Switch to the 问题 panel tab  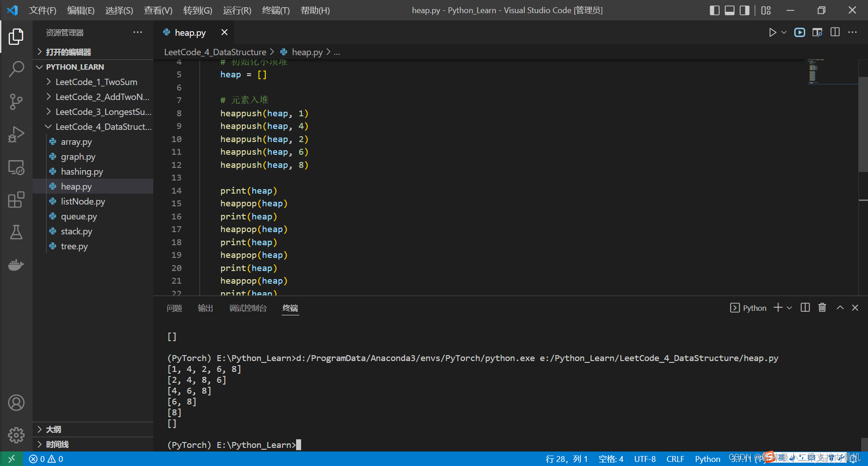coord(174,308)
